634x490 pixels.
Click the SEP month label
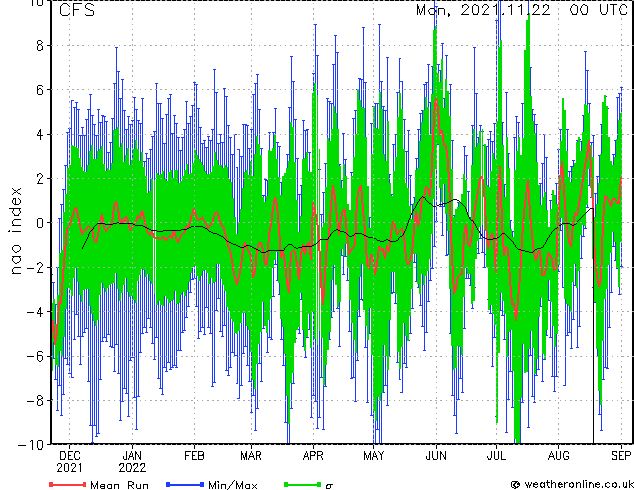click(621, 456)
